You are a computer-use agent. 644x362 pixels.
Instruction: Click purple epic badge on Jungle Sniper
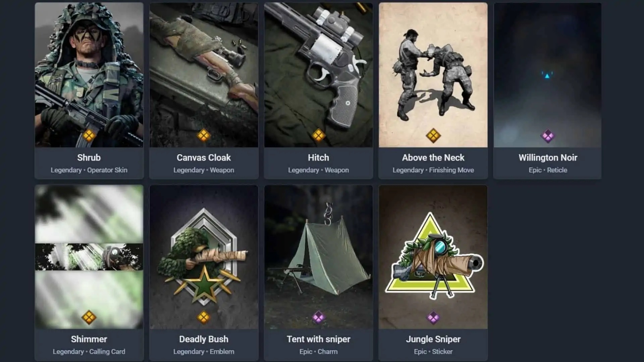tap(433, 317)
